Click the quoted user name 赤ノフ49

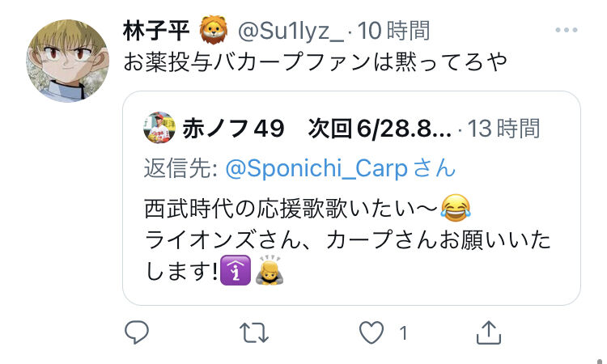[x=233, y=129]
